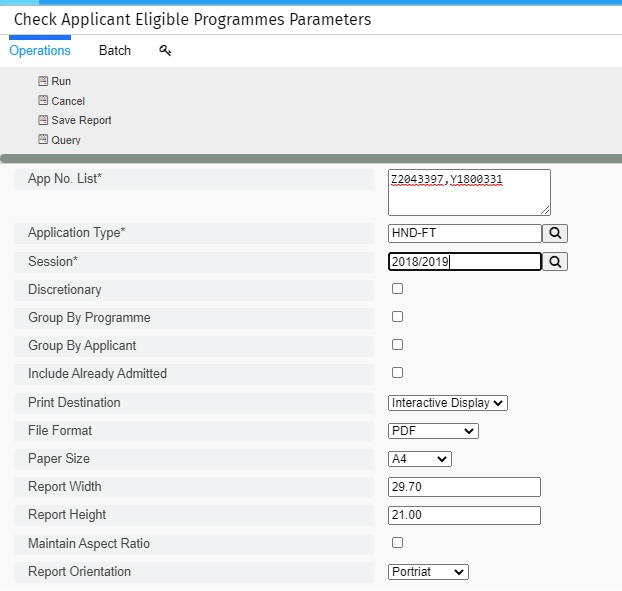Click the App No. List* label
This screenshot has width=622, height=591.
(x=65, y=178)
